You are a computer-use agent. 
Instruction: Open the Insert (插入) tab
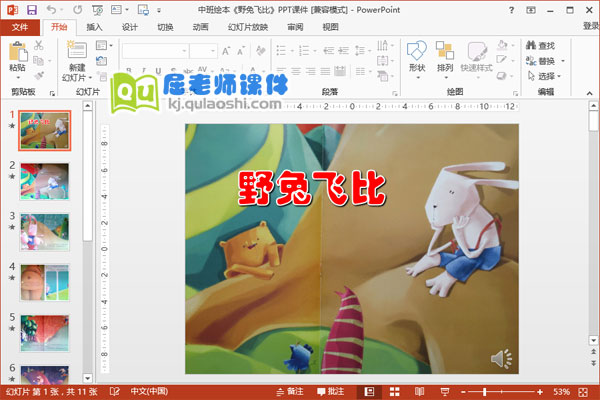pos(94,28)
